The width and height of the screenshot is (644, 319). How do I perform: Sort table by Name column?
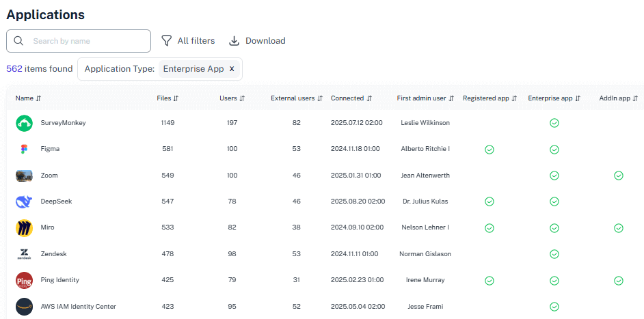pyautogui.click(x=29, y=98)
